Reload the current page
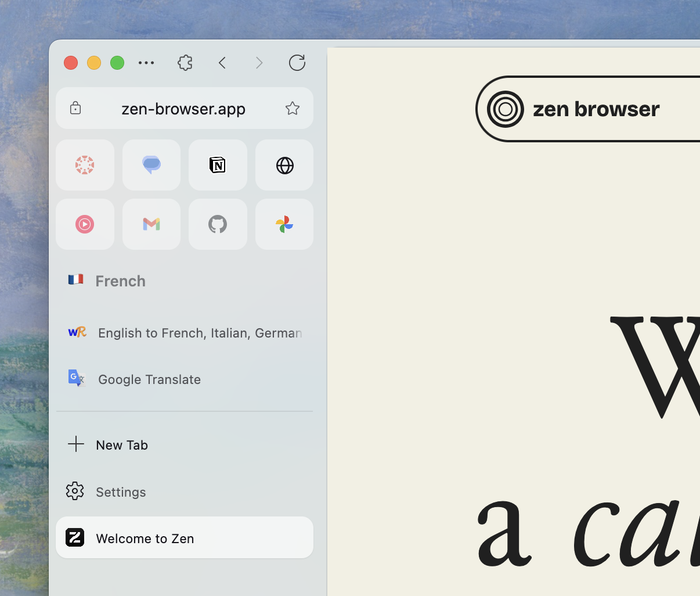 click(x=297, y=63)
